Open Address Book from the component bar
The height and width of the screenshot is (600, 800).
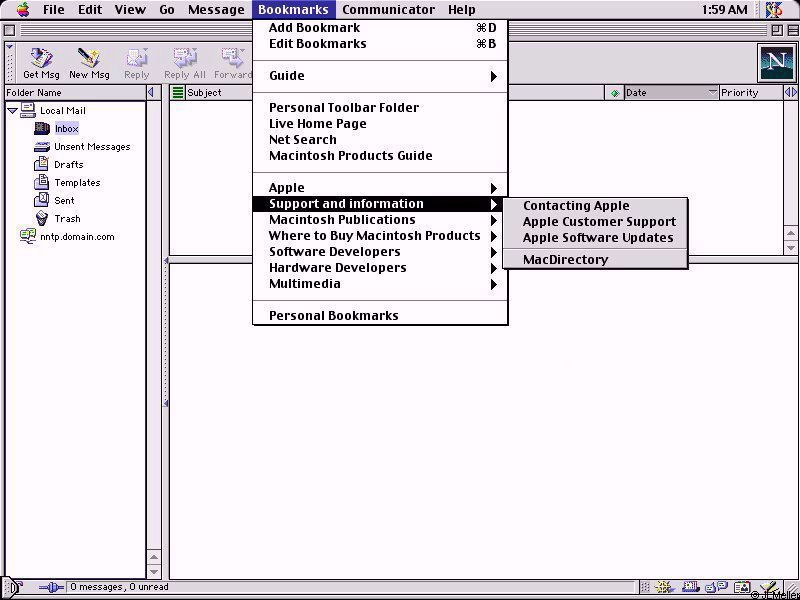point(742,587)
